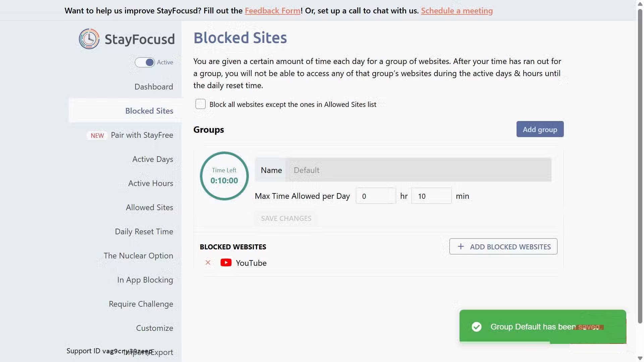Click the NEW badge beside Pair with StayFree
The width and height of the screenshot is (644, 362).
[x=97, y=135]
